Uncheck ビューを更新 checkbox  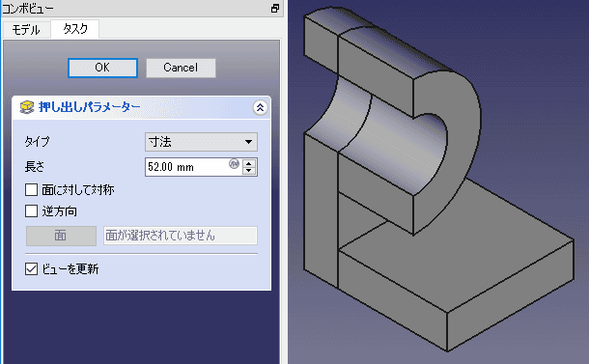coord(31,269)
